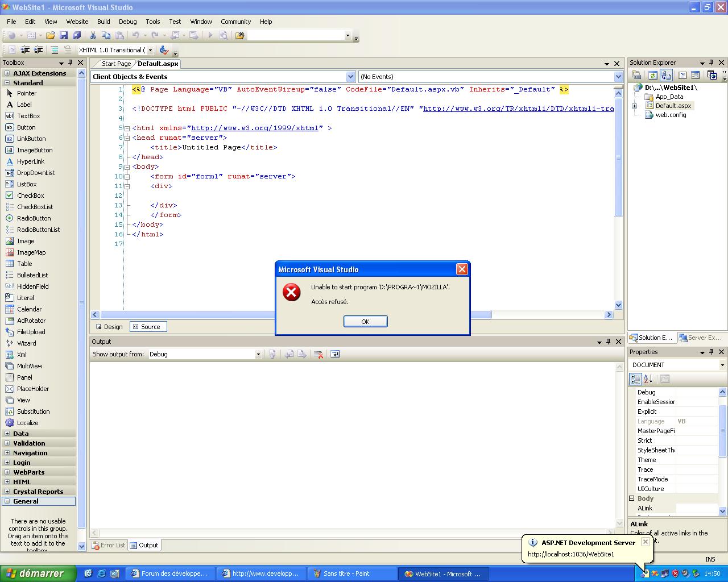Screen dimensions: 728x582
Task: Click OK in the error dialog
Action: 365,321
